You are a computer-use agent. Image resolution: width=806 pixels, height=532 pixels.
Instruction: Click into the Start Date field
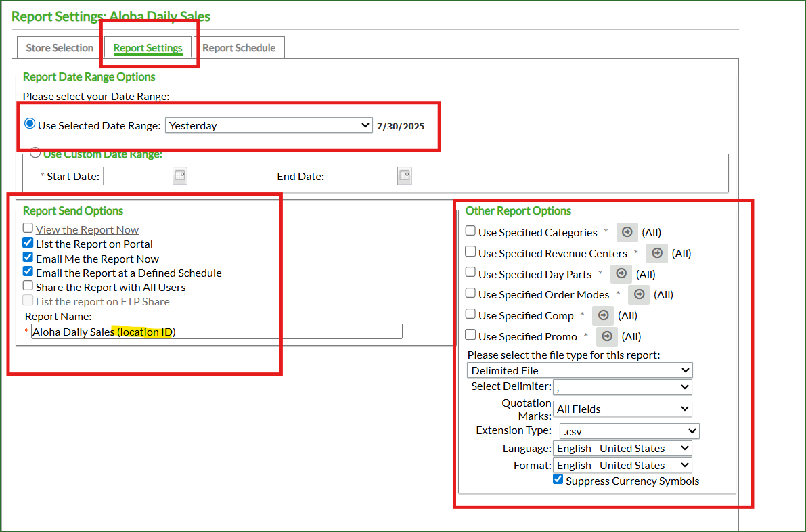138,176
